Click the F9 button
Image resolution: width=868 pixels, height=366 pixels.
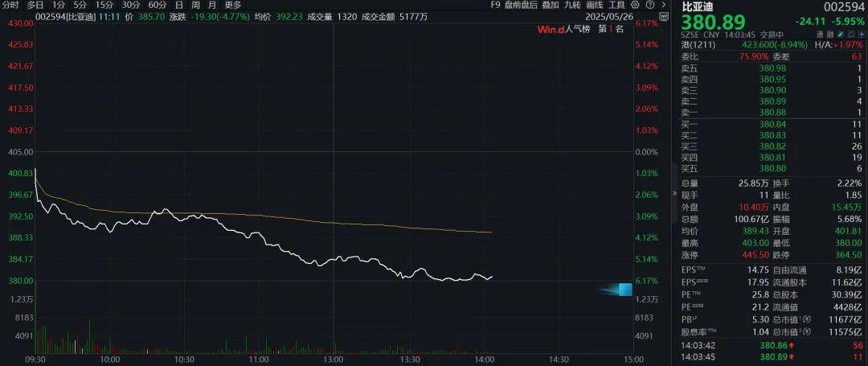(x=495, y=5)
